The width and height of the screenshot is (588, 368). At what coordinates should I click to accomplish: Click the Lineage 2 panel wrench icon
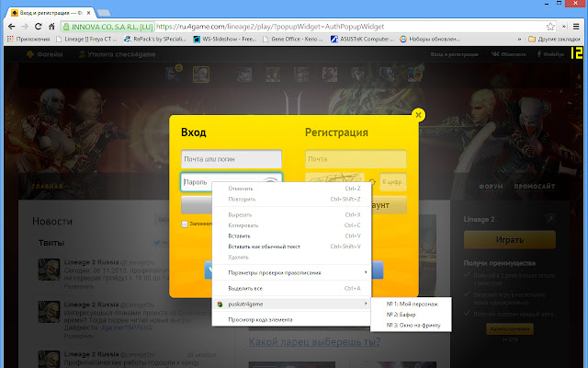pos(550,218)
